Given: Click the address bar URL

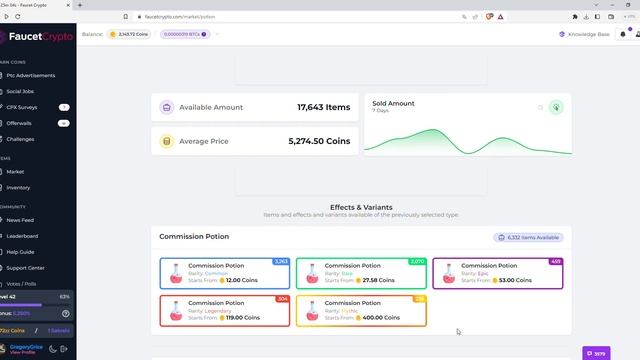Looking at the screenshot, I should click(180, 17).
